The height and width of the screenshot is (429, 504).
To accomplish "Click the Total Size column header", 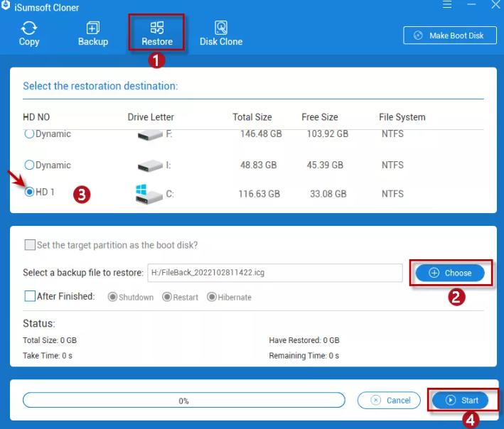I will [252, 117].
